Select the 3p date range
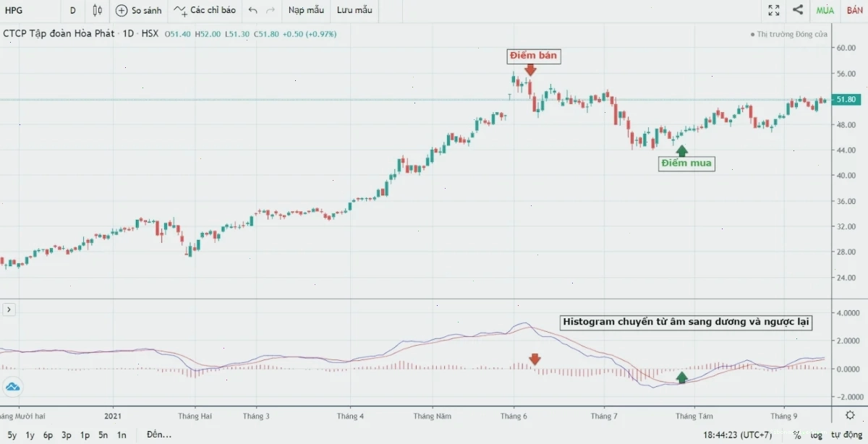The height and width of the screenshot is (444, 868). [67, 435]
